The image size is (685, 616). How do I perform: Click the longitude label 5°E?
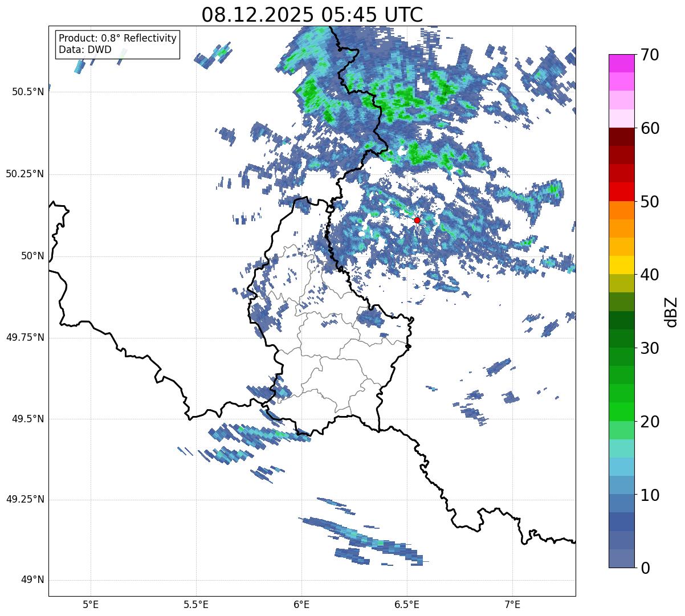click(91, 604)
